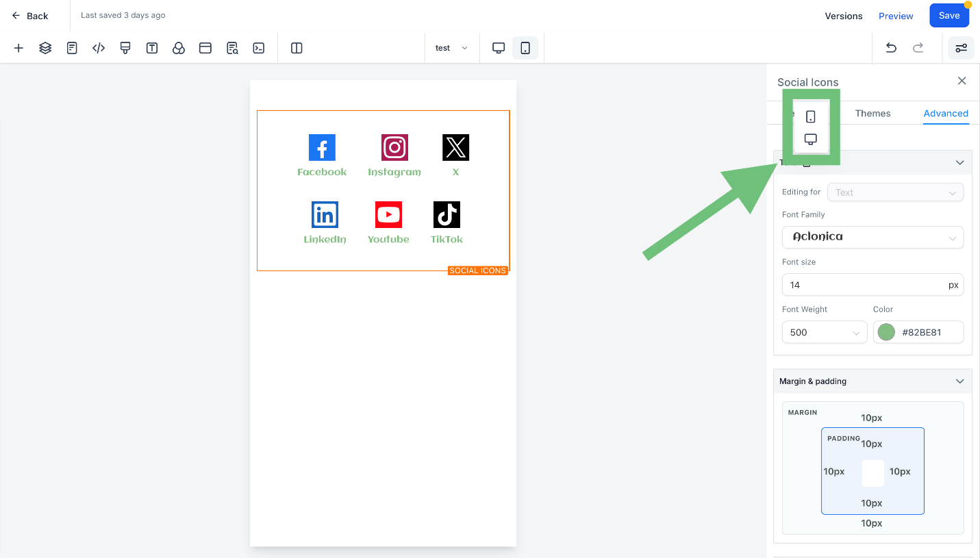
Task: Open the custom code brackets icon
Action: pyautogui.click(x=99, y=48)
